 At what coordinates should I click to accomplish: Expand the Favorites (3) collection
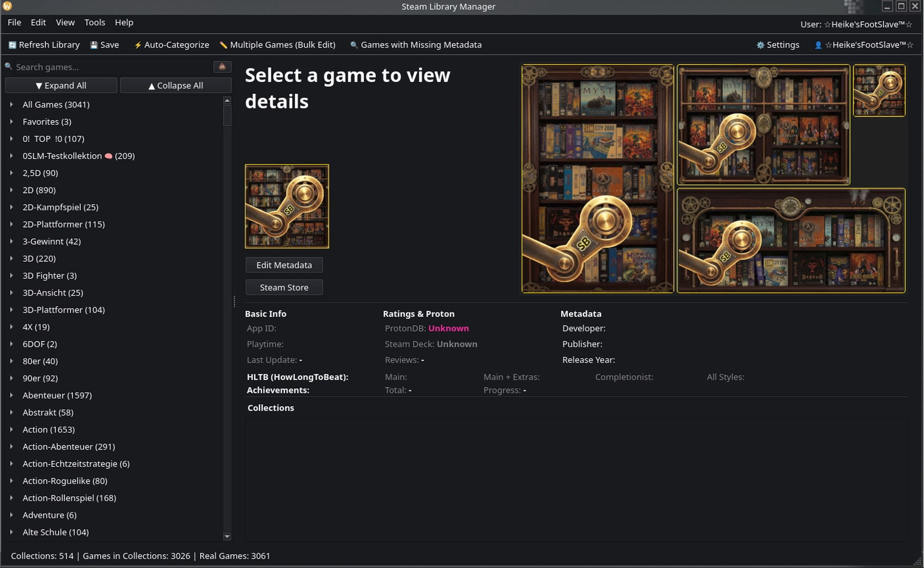pos(12,122)
